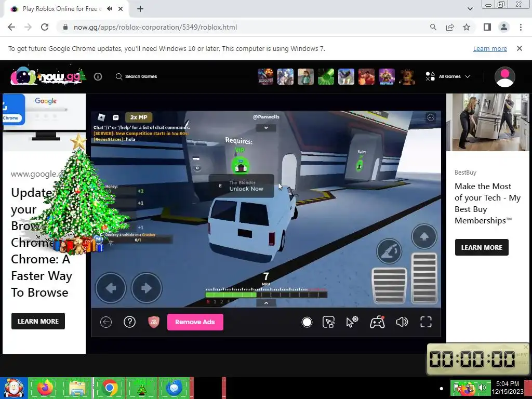Click the No Ads shield icon
Screen dimensions: 532x399
(x=154, y=322)
